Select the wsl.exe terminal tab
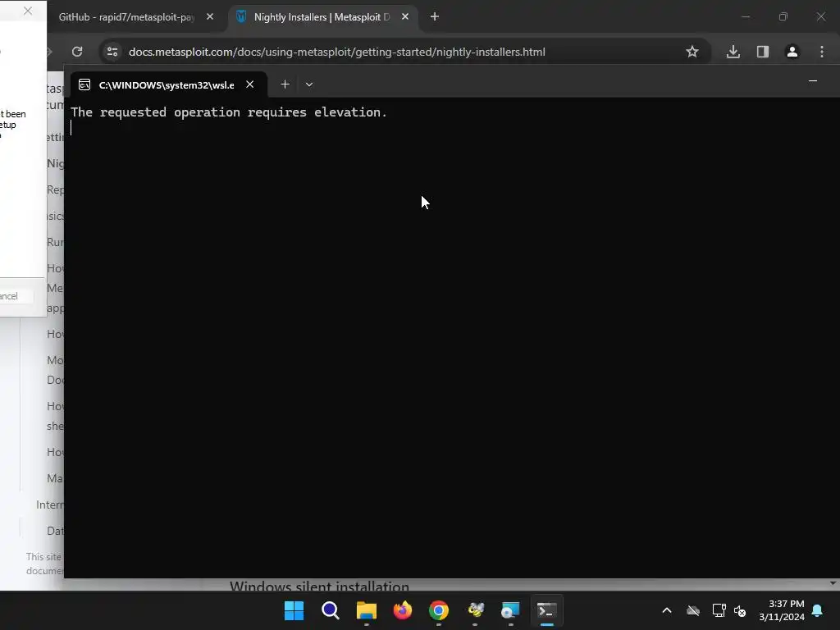The image size is (840, 630). point(166,84)
